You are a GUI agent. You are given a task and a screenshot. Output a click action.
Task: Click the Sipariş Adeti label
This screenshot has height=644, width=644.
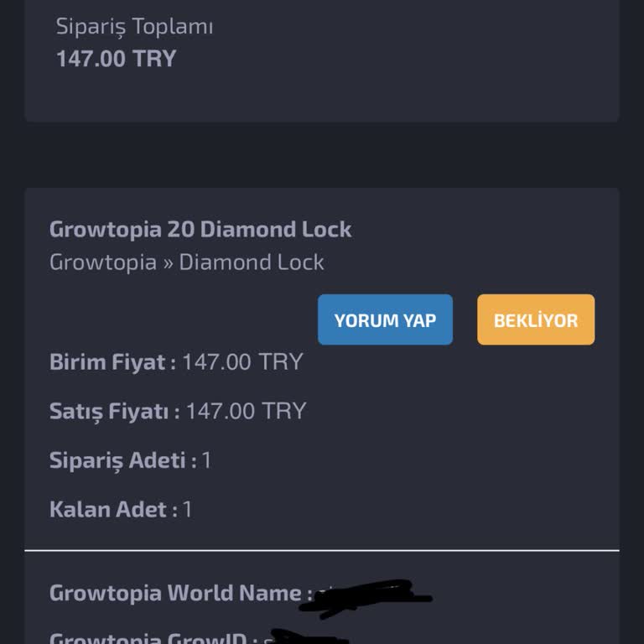(122, 460)
